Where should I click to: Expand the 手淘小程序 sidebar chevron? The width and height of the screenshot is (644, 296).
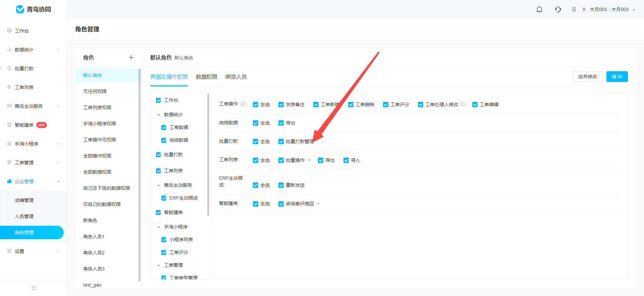58,144
